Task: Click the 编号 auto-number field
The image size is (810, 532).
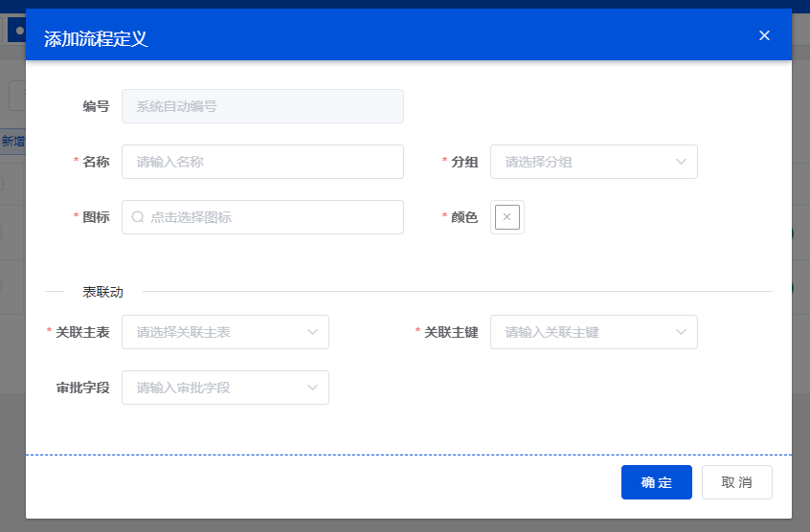Action: (x=262, y=106)
